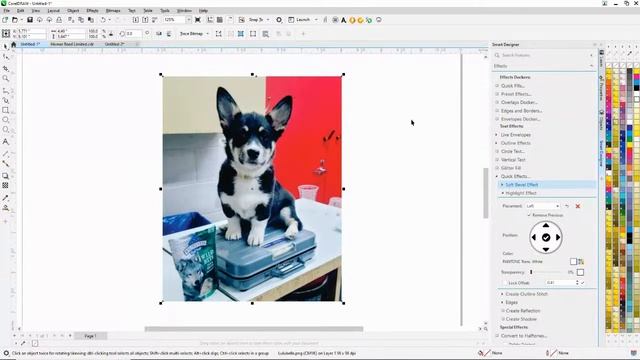Click Convert to Halftones
This screenshot has height=360, width=640.
pos(524,336)
